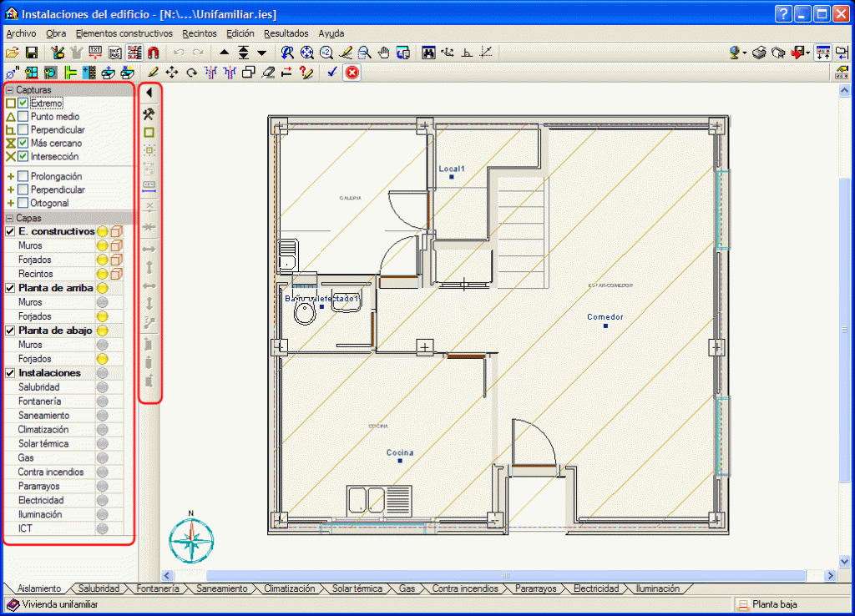
Task: Uncheck the Intersección snap checkbox
Action: [x=23, y=156]
